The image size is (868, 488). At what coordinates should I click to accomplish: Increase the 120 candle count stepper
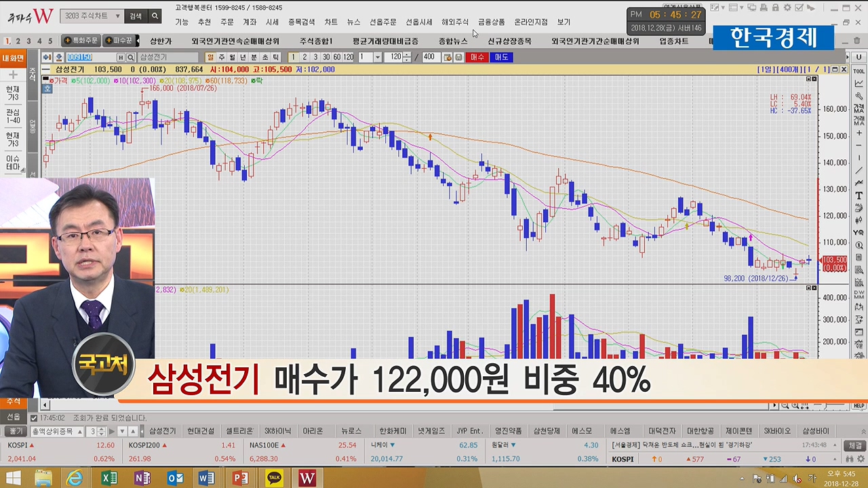point(407,55)
